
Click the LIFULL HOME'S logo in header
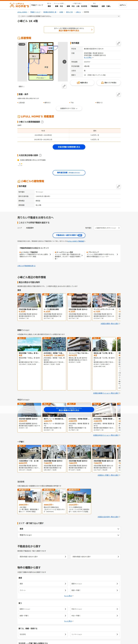tap(19, 5)
